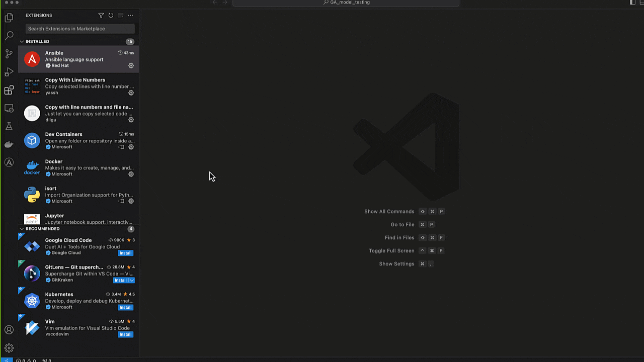Viewport: 644px width, 362px height.
Task: Click the forwarded ports status bar item
Action: point(47,360)
